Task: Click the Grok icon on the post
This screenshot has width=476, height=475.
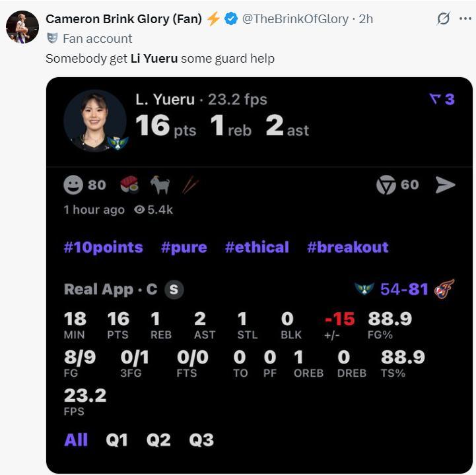Action: (x=444, y=19)
